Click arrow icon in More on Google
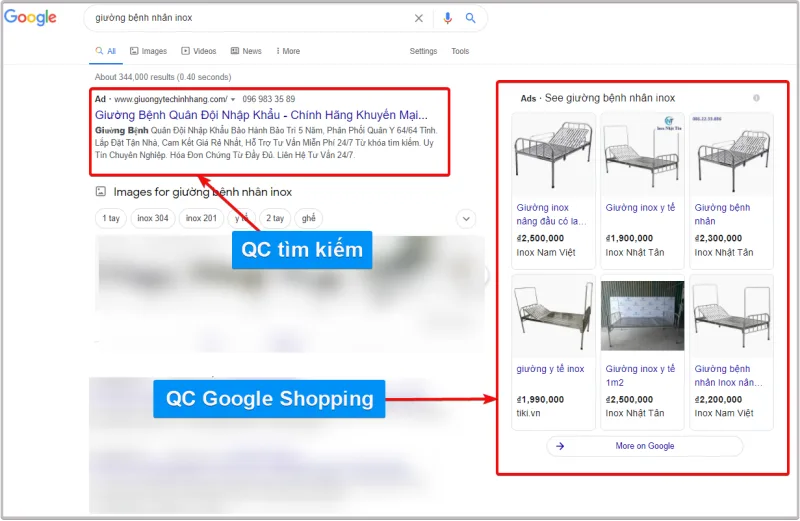Image resolution: width=800 pixels, height=521 pixels. point(560,446)
